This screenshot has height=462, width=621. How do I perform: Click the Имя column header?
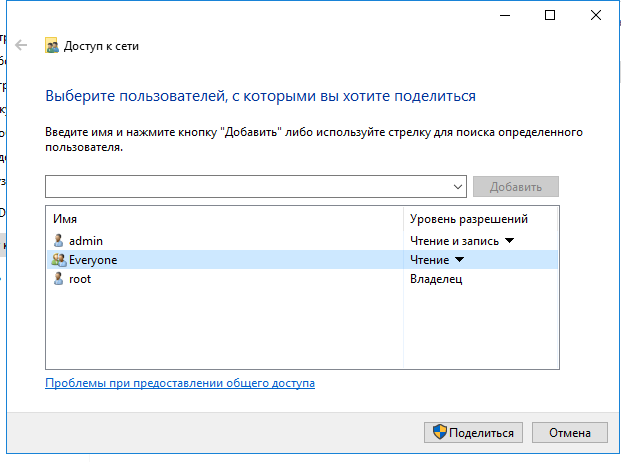coord(66,219)
